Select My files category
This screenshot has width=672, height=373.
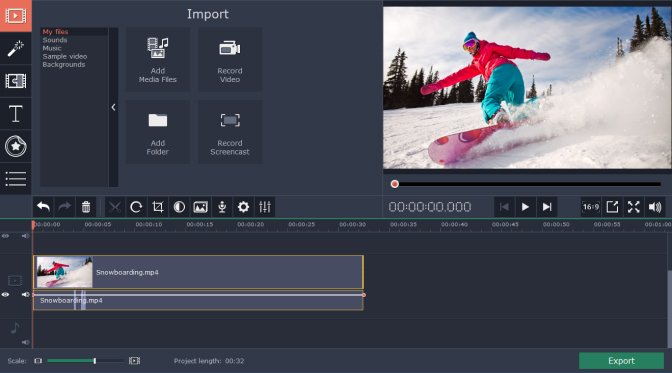[x=55, y=32]
